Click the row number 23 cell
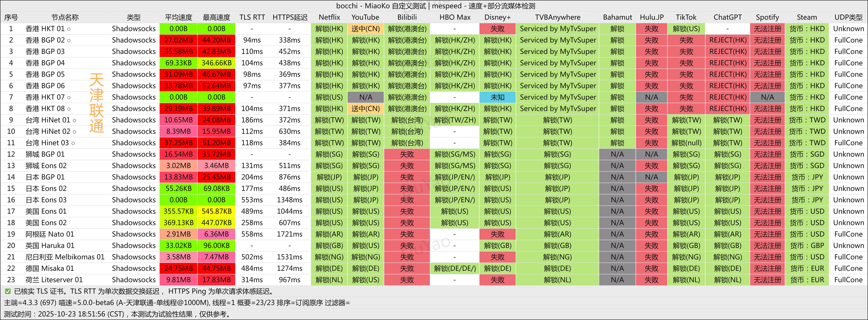Image resolution: width=868 pixels, height=320 pixels. [11, 280]
